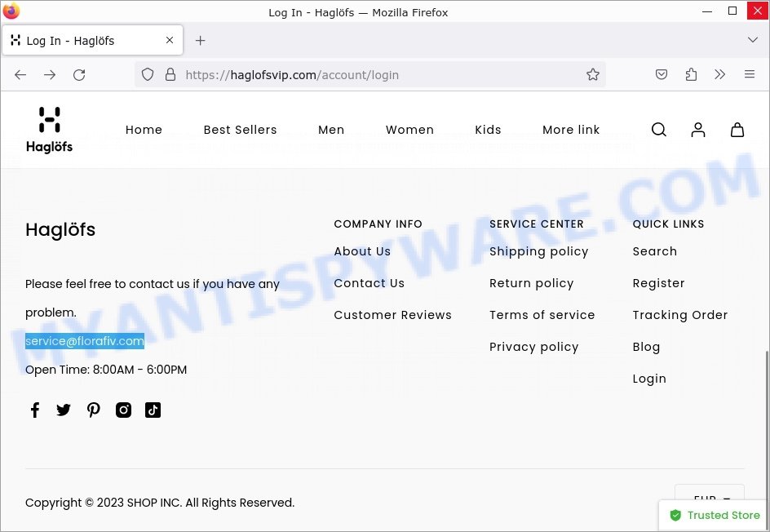Open the Privacy policy link
Viewport: 770px width, 532px height.
[533, 347]
